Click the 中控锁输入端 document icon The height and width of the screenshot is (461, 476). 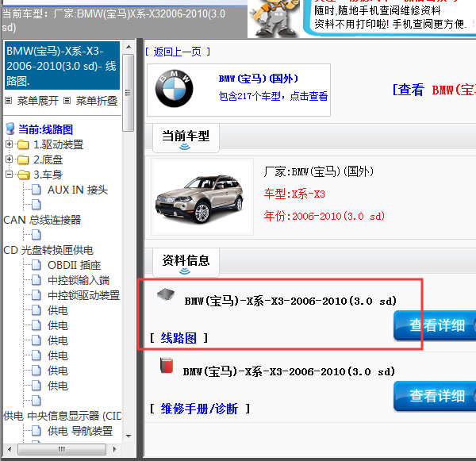coord(36,280)
